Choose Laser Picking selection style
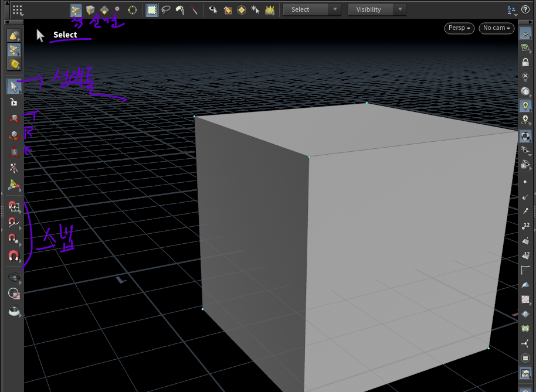The height and width of the screenshot is (392, 536). click(195, 10)
